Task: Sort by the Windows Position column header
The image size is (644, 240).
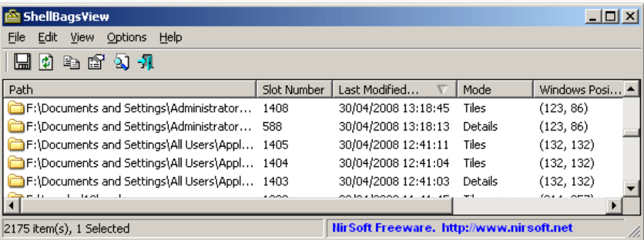Action: coord(578,90)
